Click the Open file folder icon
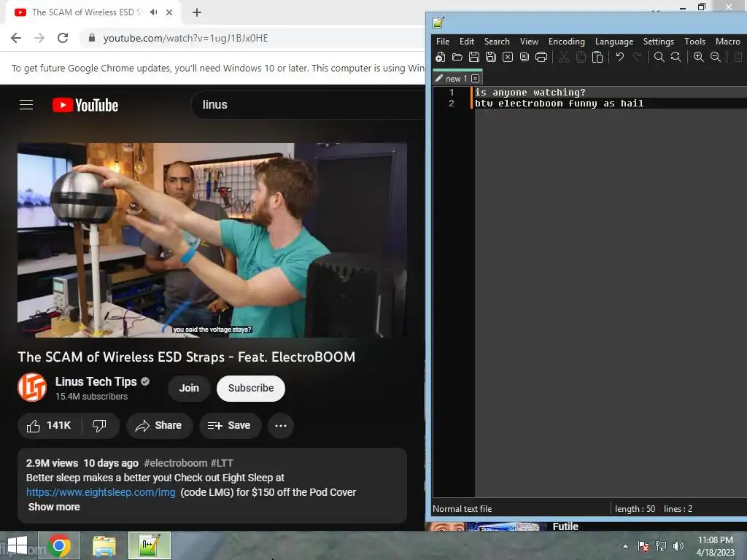747x560 pixels. click(x=457, y=57)
